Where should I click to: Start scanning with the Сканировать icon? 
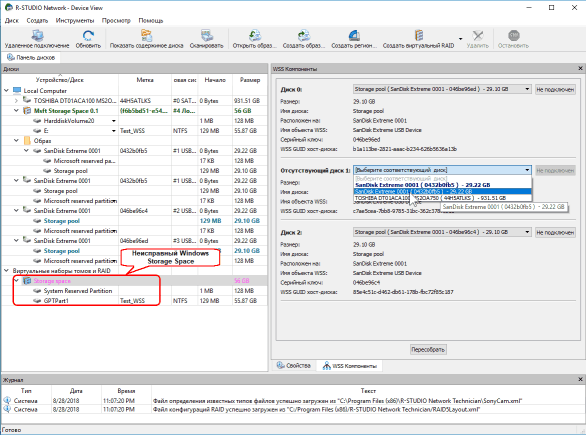point(206,36)
